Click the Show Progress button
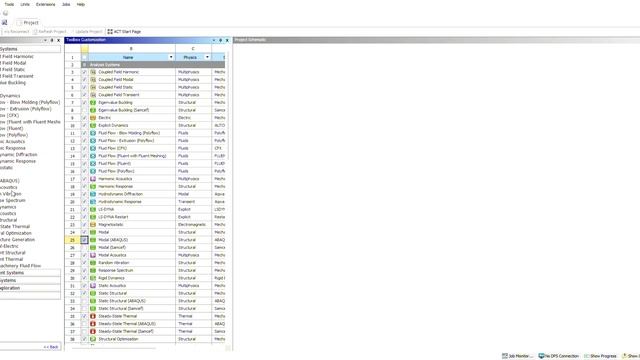640x360 pixels. point(600,356)
